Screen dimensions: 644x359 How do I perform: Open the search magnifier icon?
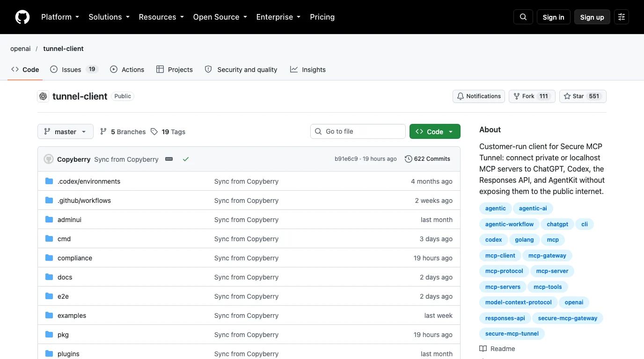click(523, 17)
